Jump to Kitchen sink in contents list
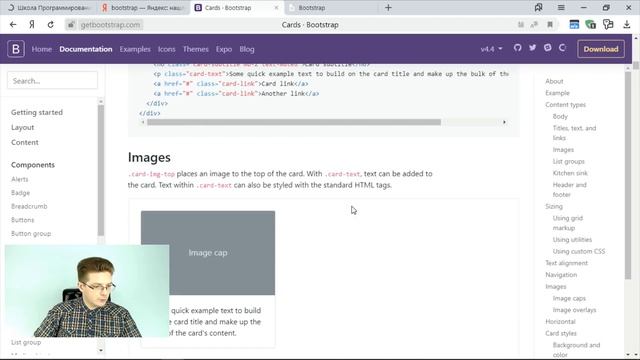The width and height of the screenshot is (640, 360). [x=570, y=173]
